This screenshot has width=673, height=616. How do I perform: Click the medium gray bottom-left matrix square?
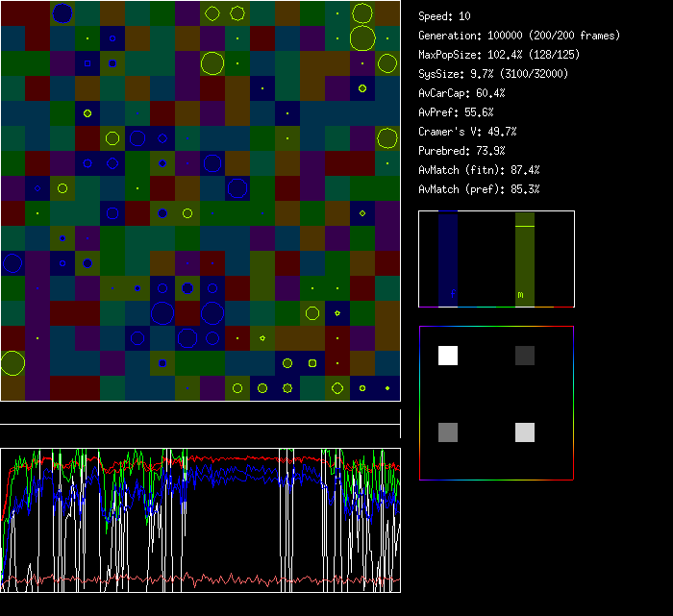448,432
